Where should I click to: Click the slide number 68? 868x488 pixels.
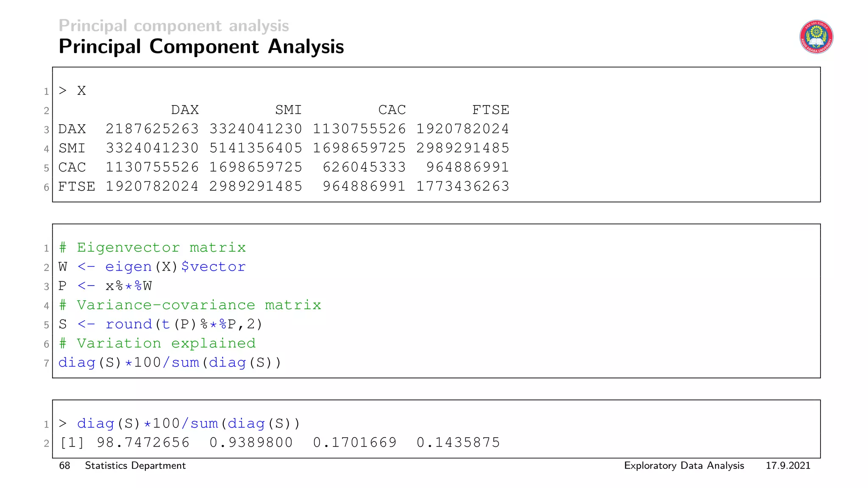pyautogui.click(x=64, y=466)
